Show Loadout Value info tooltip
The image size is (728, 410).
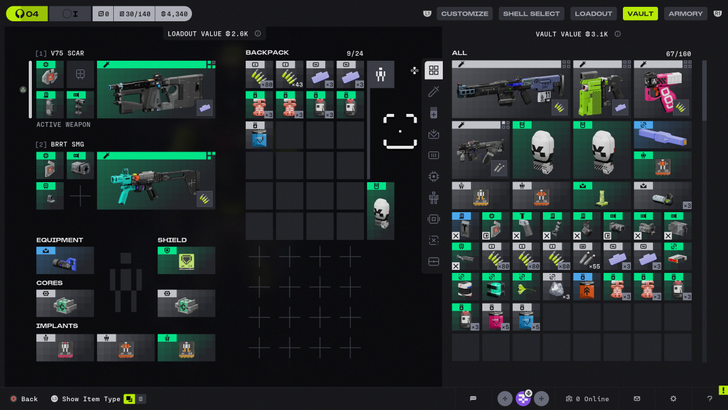tap(258, 33)
